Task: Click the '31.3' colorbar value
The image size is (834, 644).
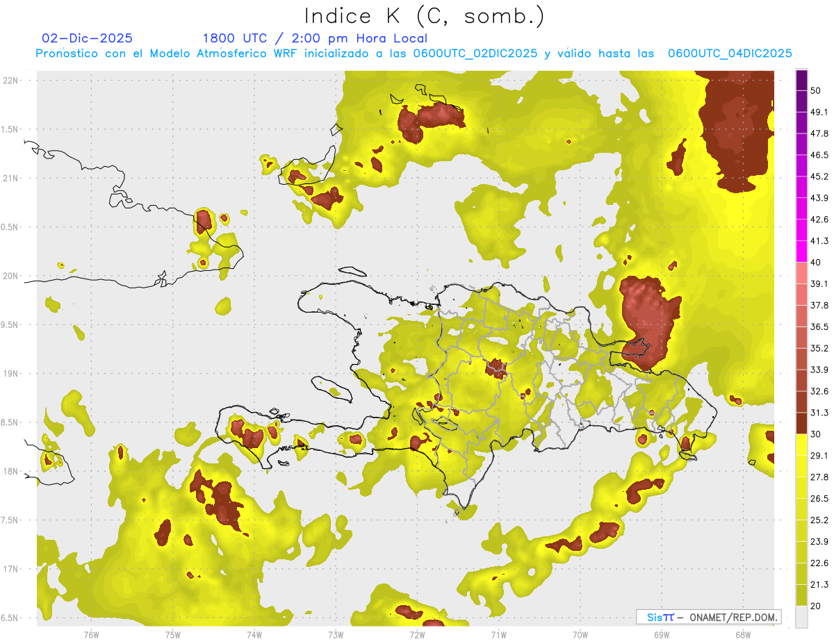Action: tap(820, 413)
